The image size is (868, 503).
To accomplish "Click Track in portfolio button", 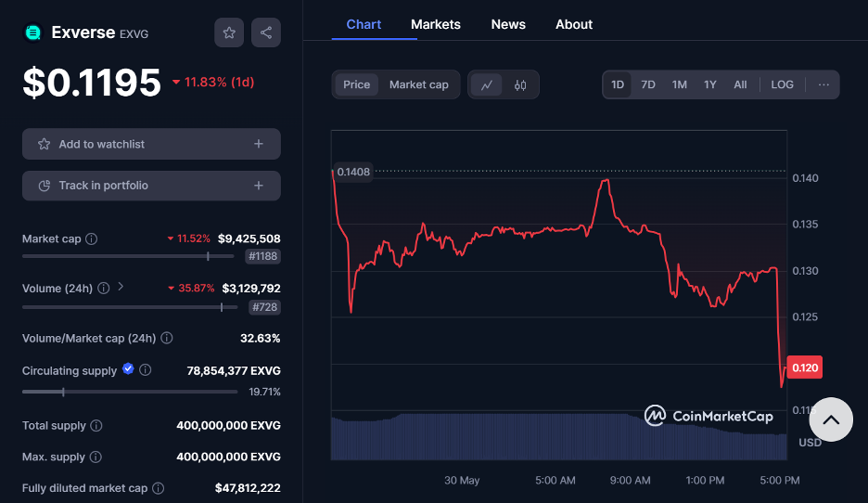I will (151, 186).
